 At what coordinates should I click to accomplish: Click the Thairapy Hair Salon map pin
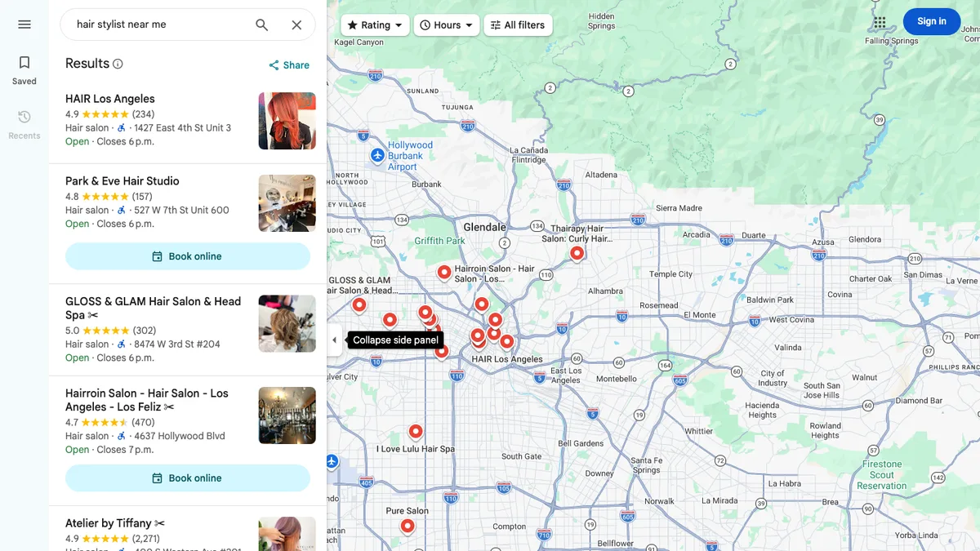577,253
